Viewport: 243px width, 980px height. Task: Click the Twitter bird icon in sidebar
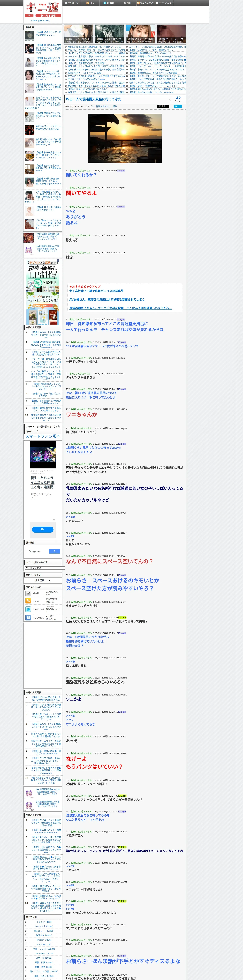[x=28, y=609]
